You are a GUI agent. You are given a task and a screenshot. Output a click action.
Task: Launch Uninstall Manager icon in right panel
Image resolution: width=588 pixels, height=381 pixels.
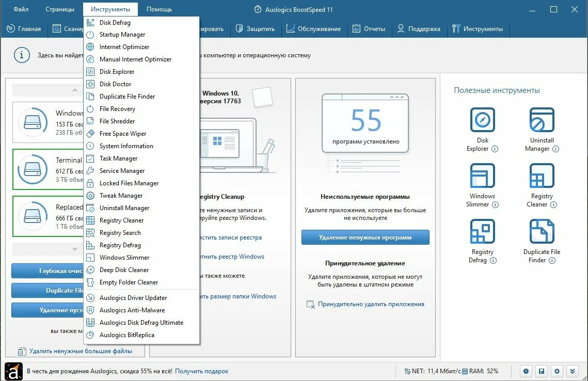(x=542, y=120)
